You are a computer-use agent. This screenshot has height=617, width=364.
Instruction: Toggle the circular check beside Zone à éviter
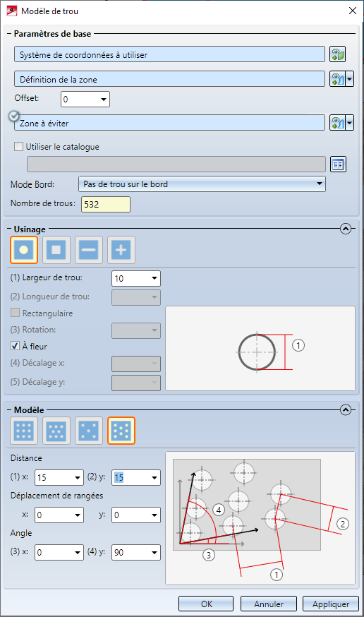coord(14,116)
